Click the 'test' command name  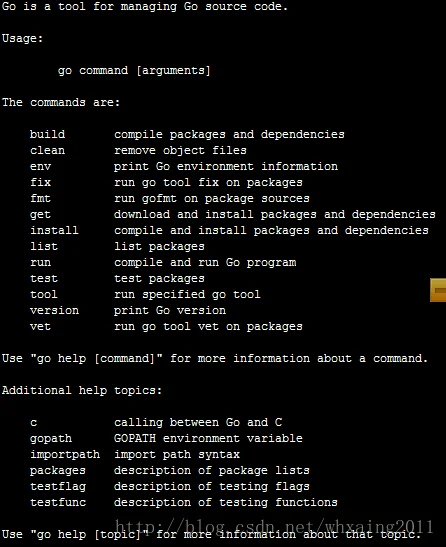pos(44,278)
